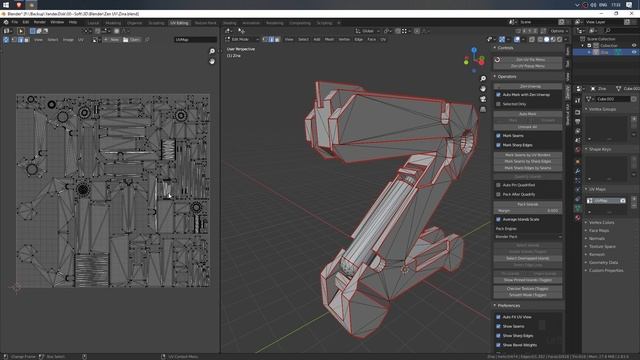Image resolution: width=640 pixels, height=360 pixels.
Task: Open the Modifiers wrench tab in Properties
Action: click(578, 171)
